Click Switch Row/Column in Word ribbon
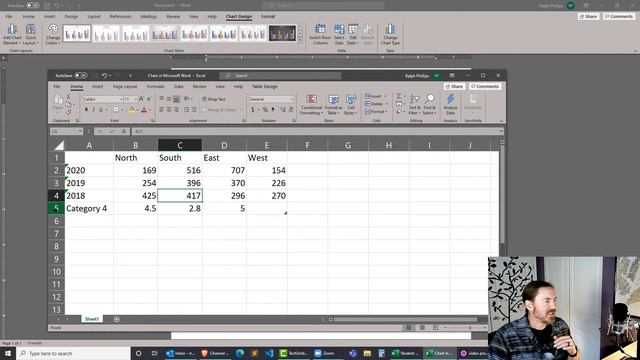This screenshot has width=640, height=360. 320,34
